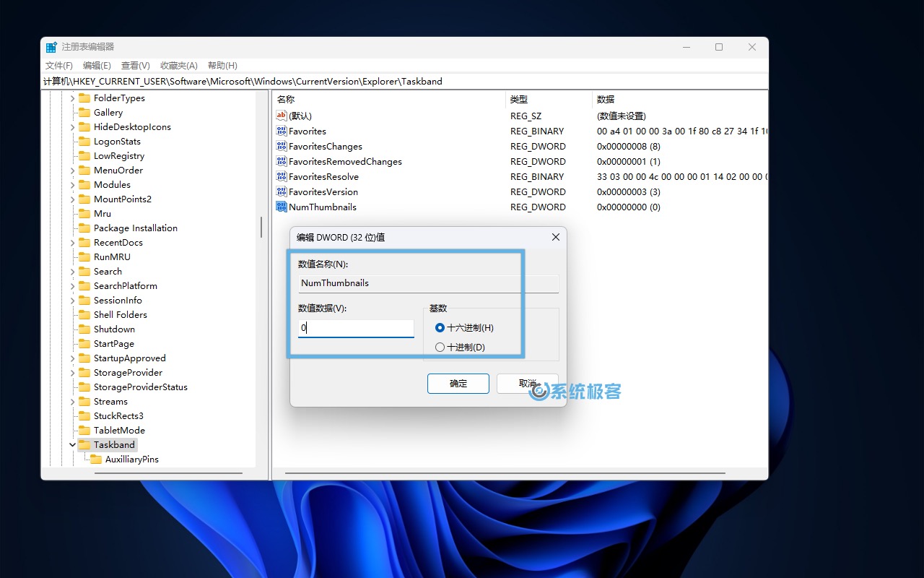Image resolution: width=924 pixels, height=578 pixels.
Task: Close the 编辑 DWORD dialog
Action: [x=556, y=237]
